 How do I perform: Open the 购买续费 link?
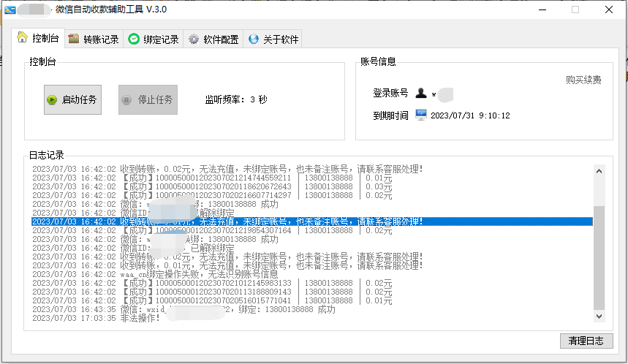click(583, 80)
